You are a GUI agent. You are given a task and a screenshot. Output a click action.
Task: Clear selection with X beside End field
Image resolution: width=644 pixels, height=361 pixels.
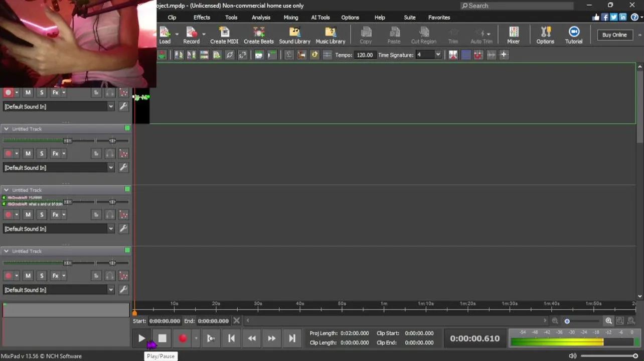237,321
